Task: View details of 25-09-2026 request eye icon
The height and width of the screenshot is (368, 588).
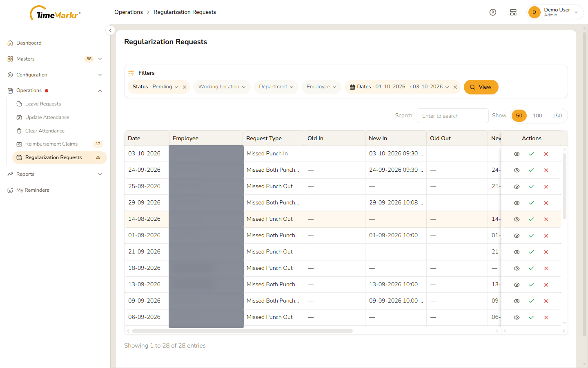Action: coord(517,187)
